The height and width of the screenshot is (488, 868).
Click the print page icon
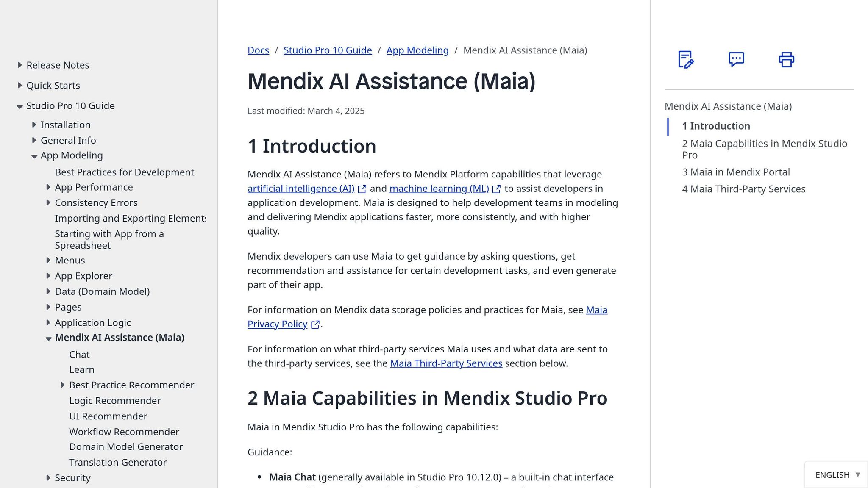[786, 59]
